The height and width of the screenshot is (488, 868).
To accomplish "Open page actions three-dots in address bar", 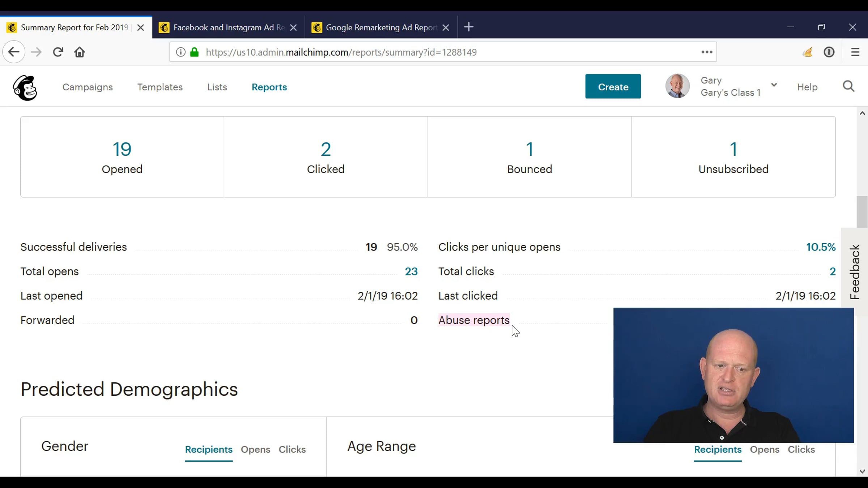I will tap(707, 52).
